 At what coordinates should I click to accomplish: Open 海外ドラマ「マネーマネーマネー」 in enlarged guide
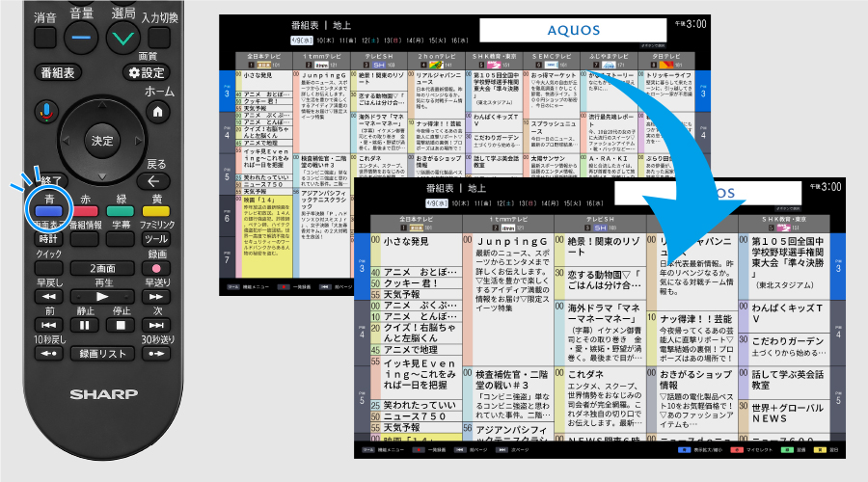600,333
